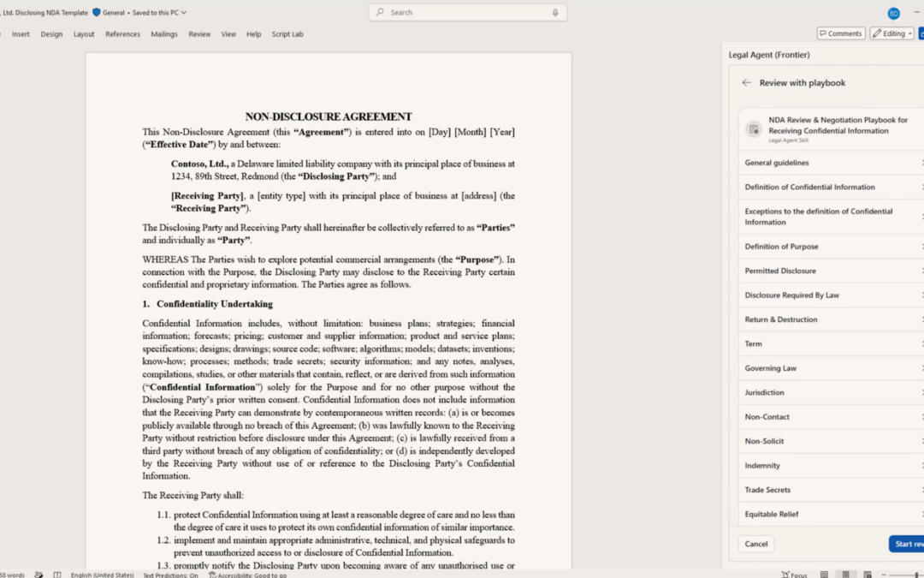Click the Legal Agent (Frontier) pane title
The width and height of the screenshot is (924, 578).
(769, 55)
